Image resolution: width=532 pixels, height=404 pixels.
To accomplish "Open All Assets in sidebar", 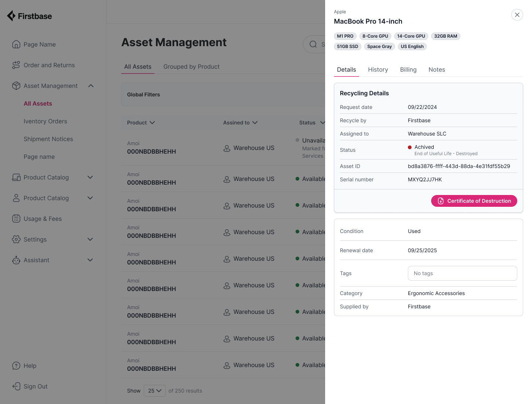I will click(38, 103).
